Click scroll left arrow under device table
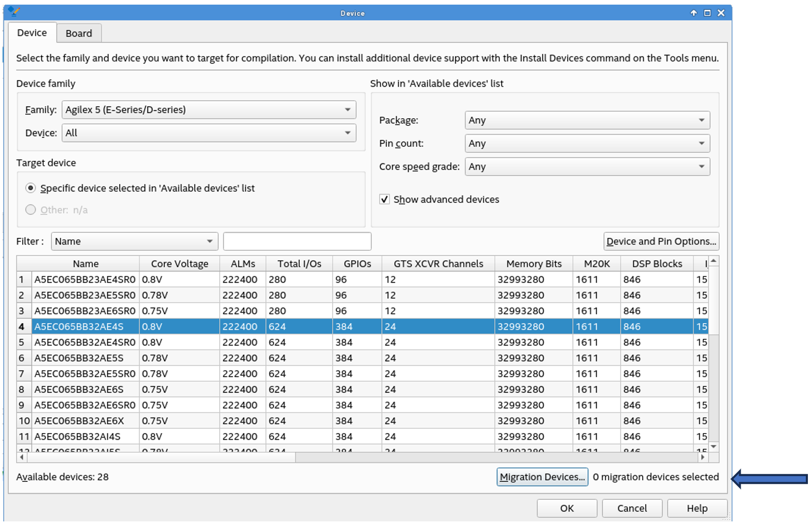 (22, 457)
